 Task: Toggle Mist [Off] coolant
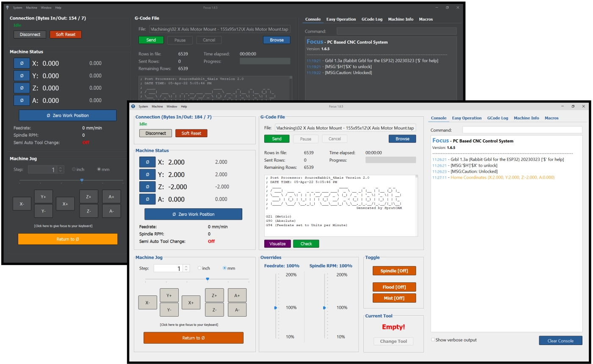click(x=394, y=298)
